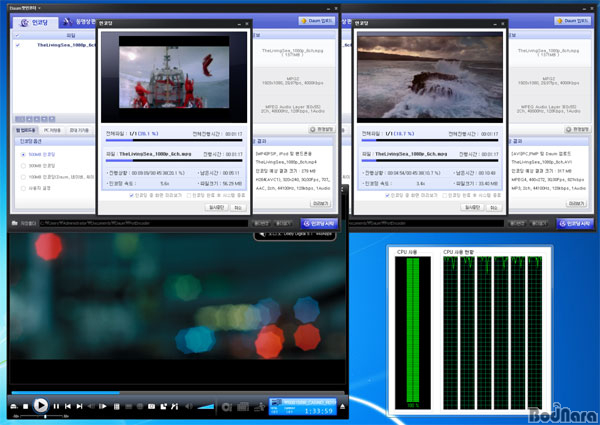Click 폴더변경 button in left encoder window
This screenshot has width=600, height=425.
(261, 223)
